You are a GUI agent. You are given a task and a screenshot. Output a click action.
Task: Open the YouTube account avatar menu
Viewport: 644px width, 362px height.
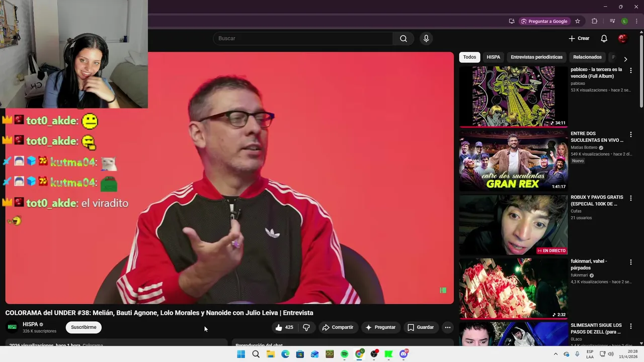tap(623, 39)
